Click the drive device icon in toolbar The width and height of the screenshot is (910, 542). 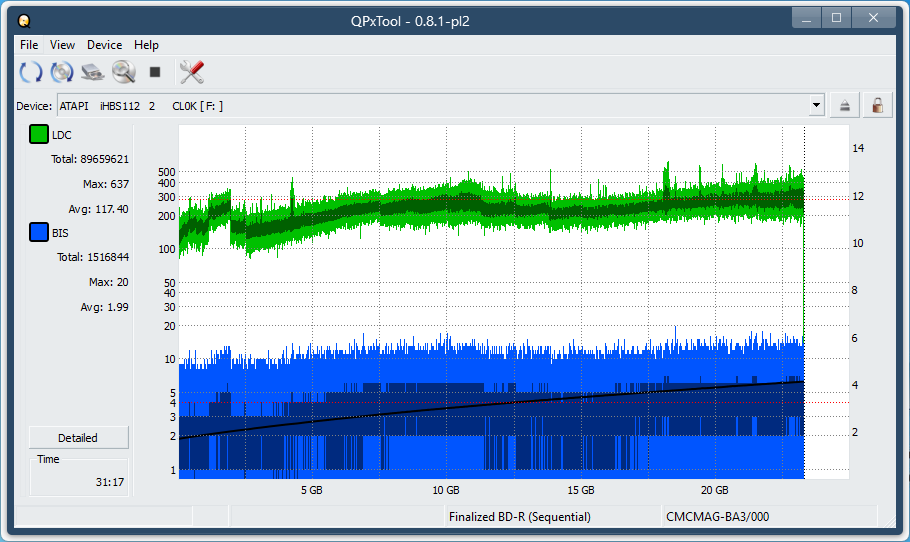(92, 72)
